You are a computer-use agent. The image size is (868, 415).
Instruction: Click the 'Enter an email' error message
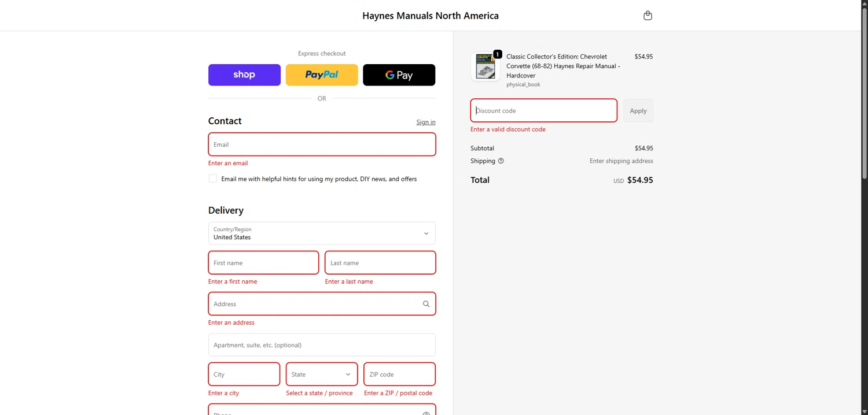[x=228, y=164]
